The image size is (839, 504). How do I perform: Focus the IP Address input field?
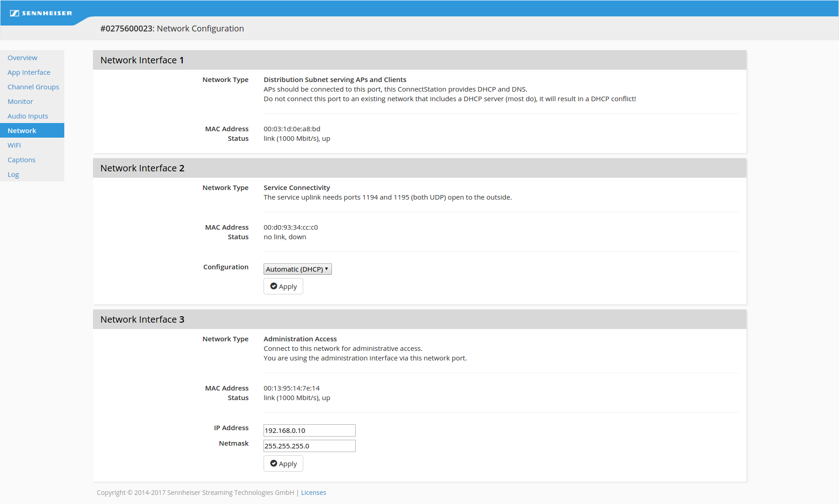coord(309,431)
